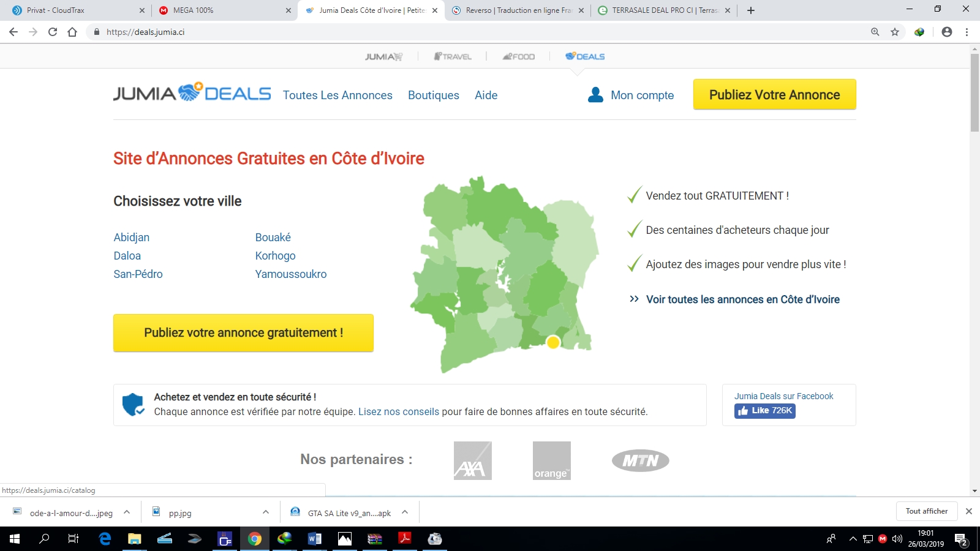Click the Jumia Deals logo
The height and width of the screenshot is (551, 980).
(192, 93)
